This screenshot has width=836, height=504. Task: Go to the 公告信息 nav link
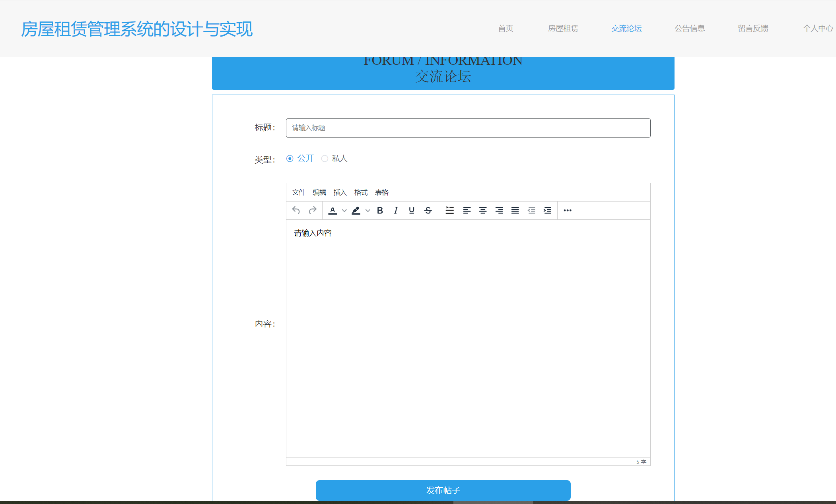coord(690,28)
